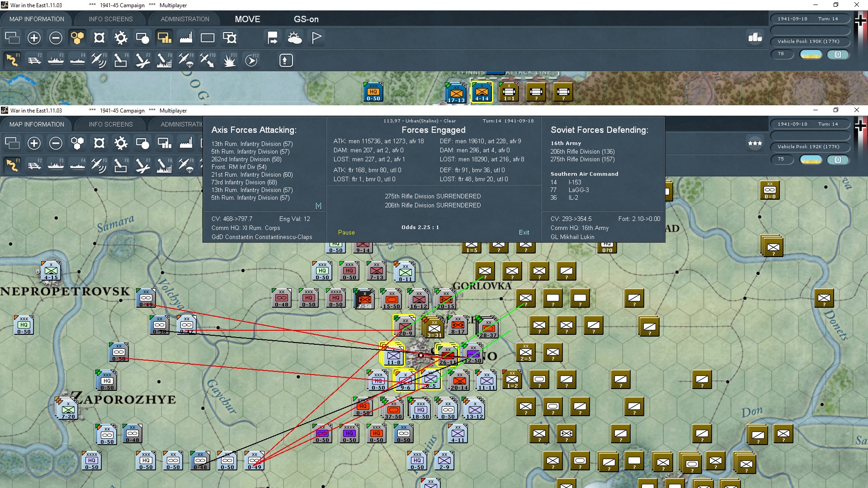Click Pause in the combat report

coord(346,232)
